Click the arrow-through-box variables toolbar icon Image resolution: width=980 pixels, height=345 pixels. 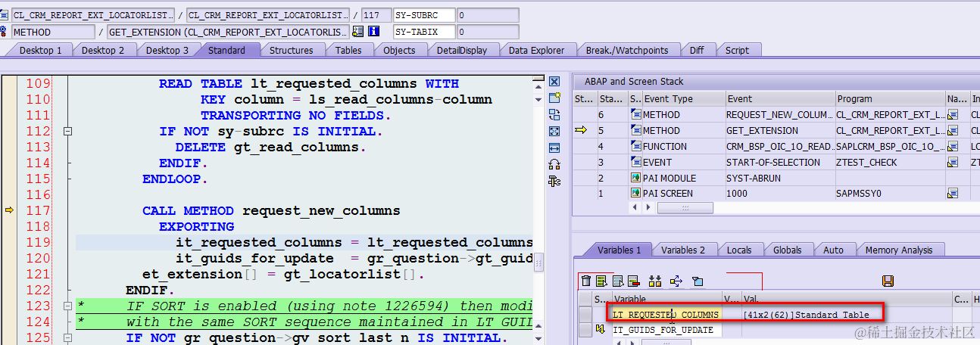coord(676,281)
